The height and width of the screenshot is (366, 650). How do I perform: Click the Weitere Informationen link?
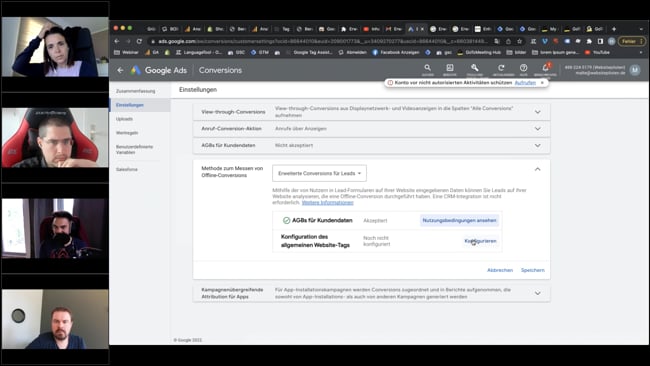327,203
